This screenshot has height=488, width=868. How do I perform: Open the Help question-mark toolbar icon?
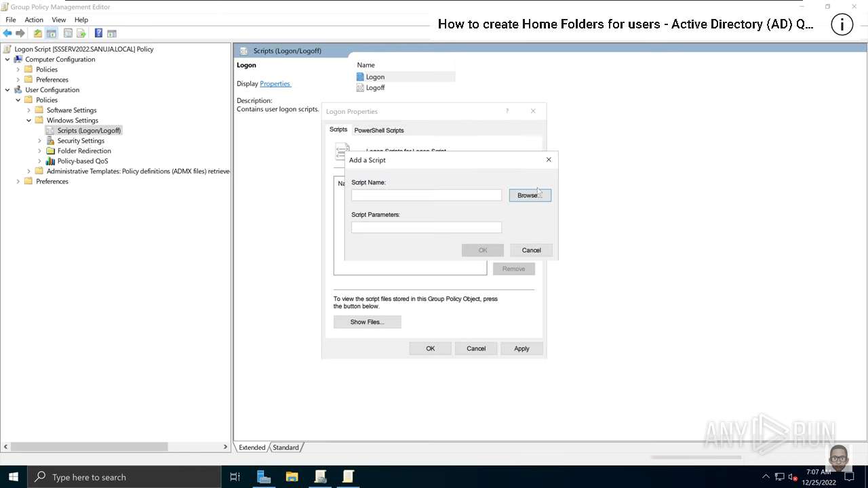coord(98,33)
